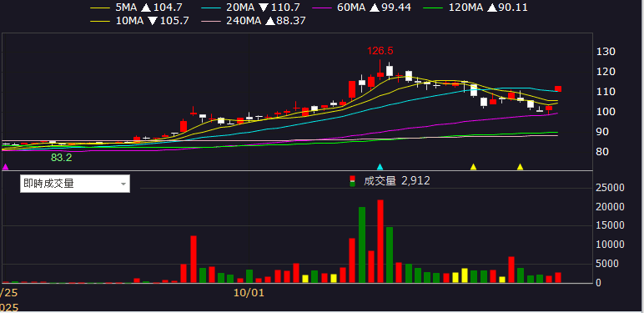This screenshot has width=644, height=313.
Task: Click the red/green volume legend icon
Action: (352, 181)
